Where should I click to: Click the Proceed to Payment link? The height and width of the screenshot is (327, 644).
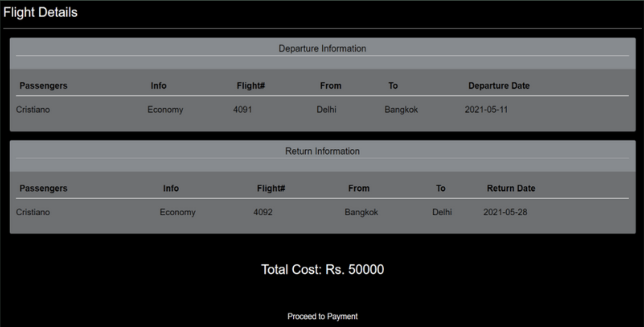(322, 316)
